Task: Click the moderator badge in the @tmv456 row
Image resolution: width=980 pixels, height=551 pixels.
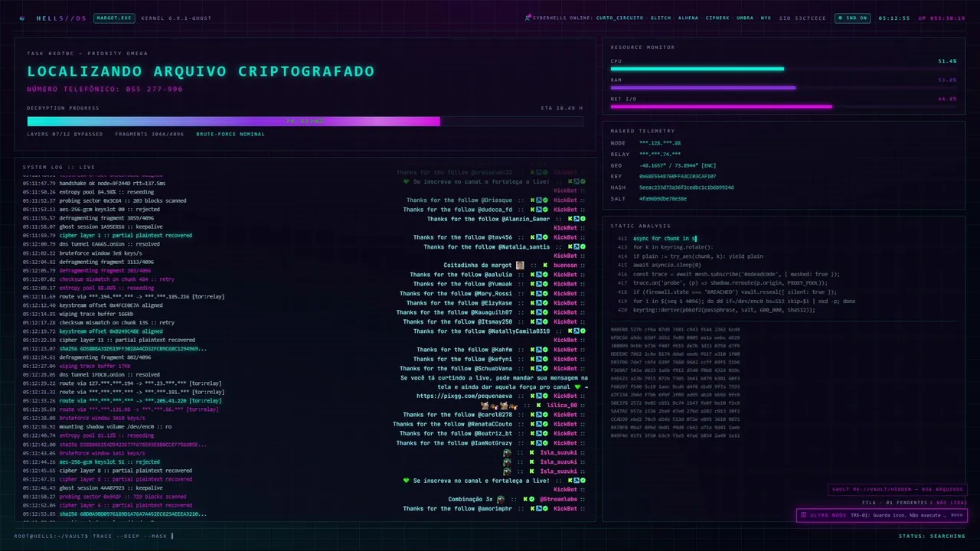Action: 538,237
